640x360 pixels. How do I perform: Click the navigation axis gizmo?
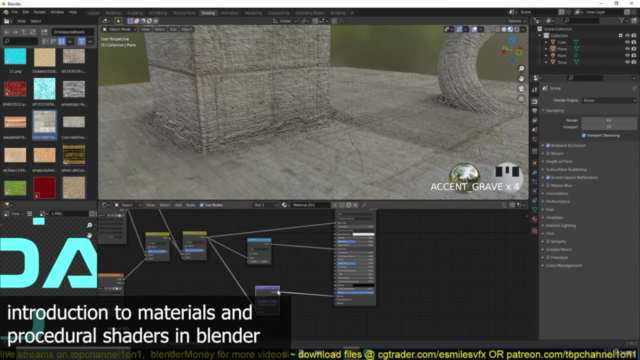coord(512,51)
